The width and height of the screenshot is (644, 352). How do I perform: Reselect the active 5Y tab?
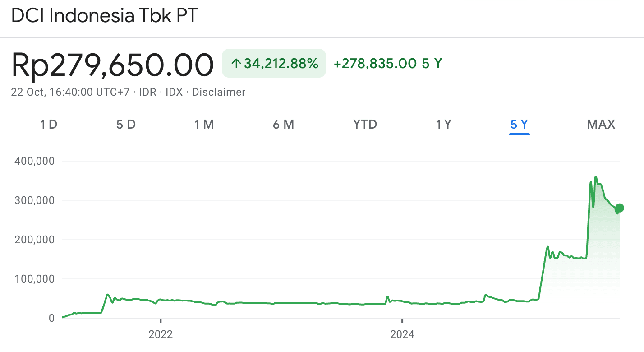[519, 124]
